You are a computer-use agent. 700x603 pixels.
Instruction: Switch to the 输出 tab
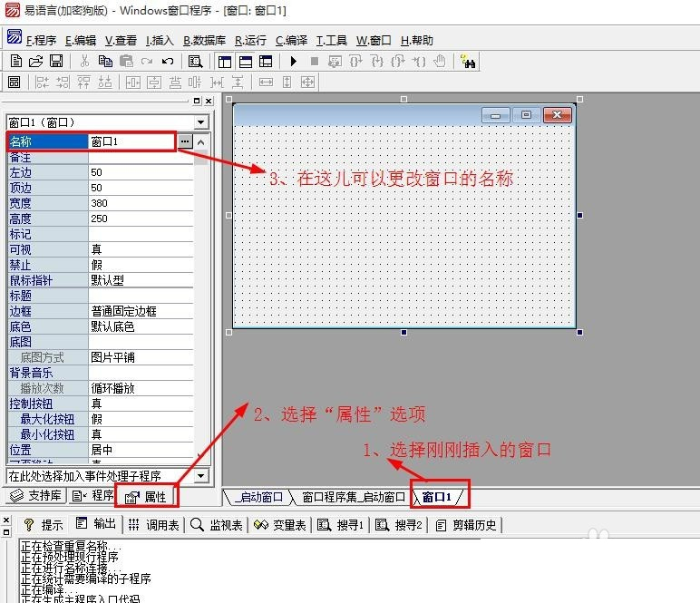[x=95, y=524]
